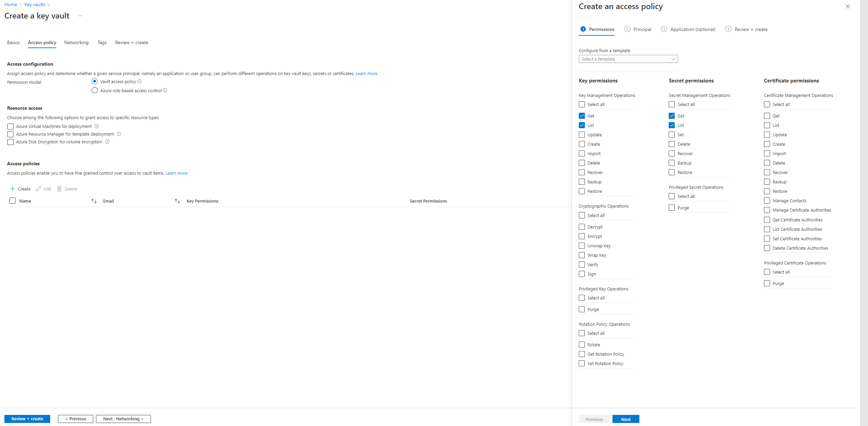The width and height of the screenshot is (868, 426).
Task: Click the blue Next button in access policy panel
Action: pyautogui.click(x=625, y=419)
